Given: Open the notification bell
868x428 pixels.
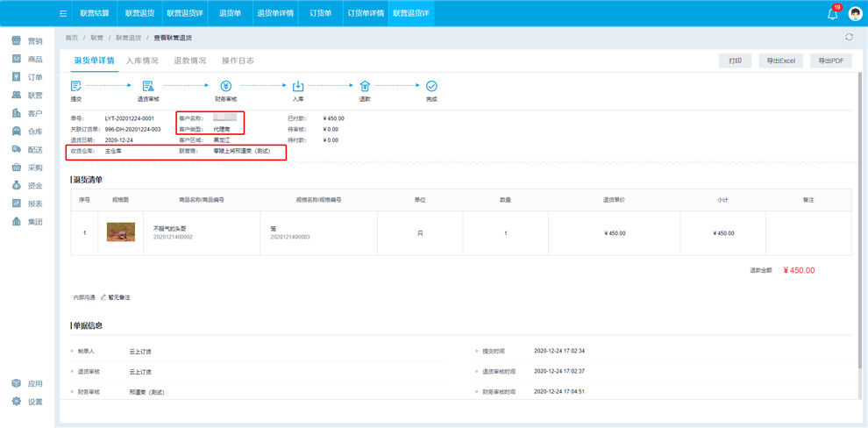Looking at the screenshot, I should point(832,14).
